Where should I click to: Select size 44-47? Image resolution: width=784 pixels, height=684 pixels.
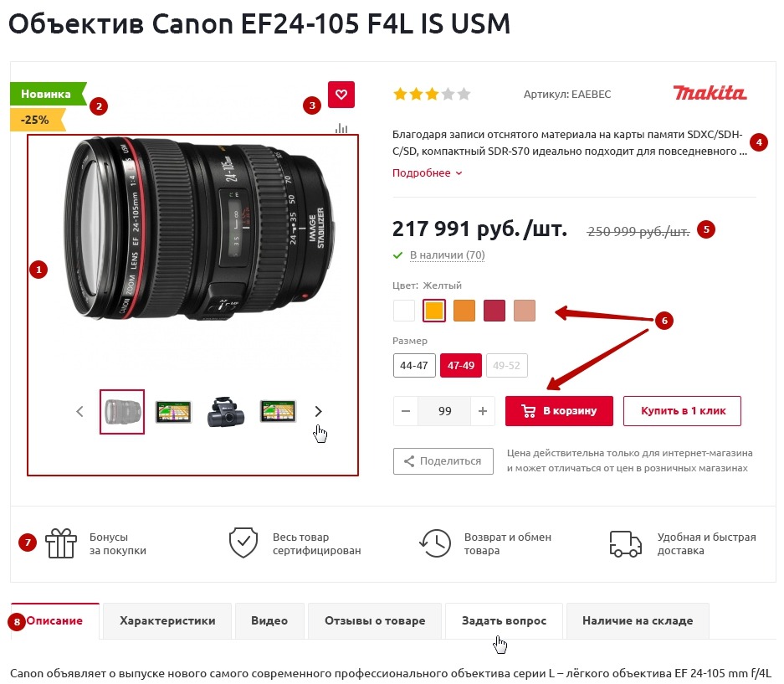414,365
